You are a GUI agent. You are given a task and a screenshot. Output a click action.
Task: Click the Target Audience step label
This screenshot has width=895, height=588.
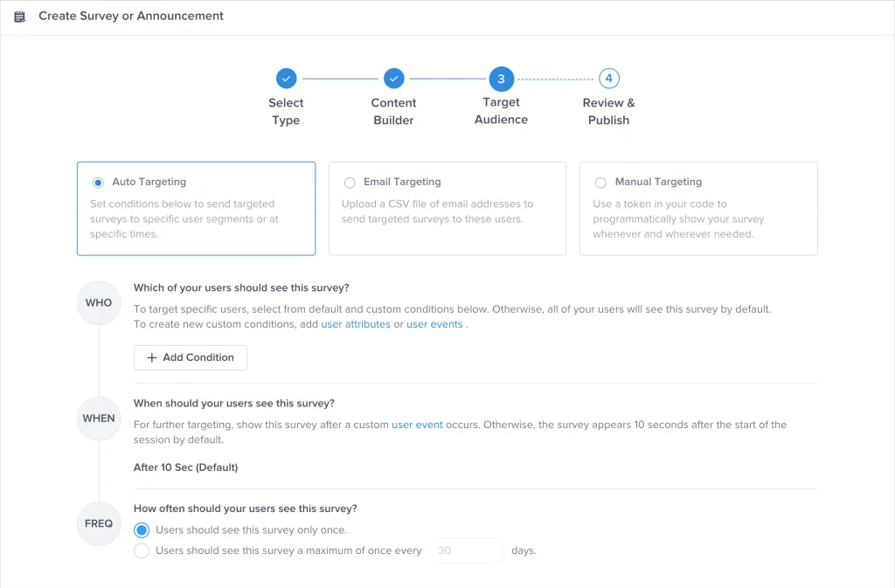(501, 111)
